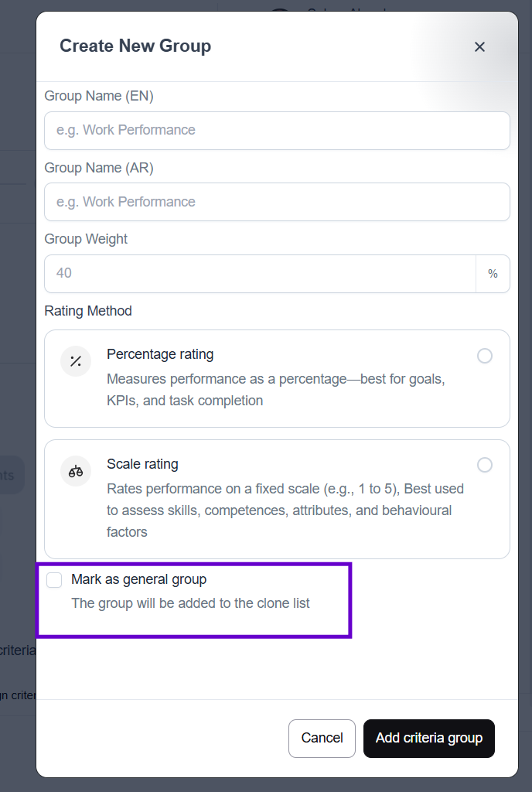Image resolution: width=532 pixels, height=792 pixels.
Task: Click the Add criteria group button
Action: 428,739
